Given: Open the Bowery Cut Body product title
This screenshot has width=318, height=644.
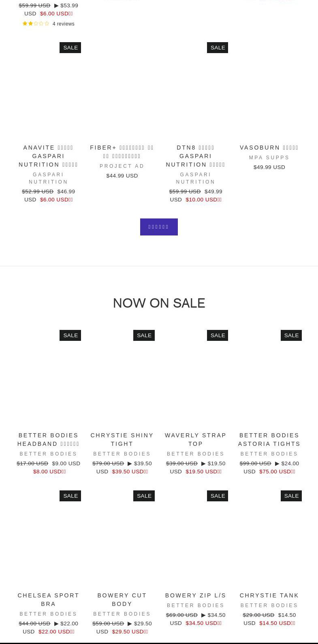Looking at the screenshot, I should [x=122, y=600].
